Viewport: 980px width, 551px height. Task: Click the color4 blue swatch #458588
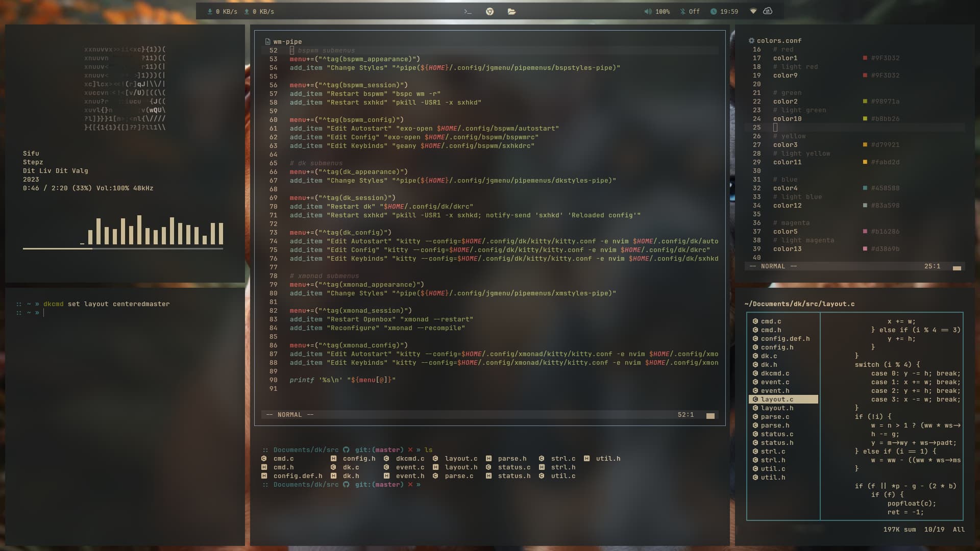click(865, 188)
